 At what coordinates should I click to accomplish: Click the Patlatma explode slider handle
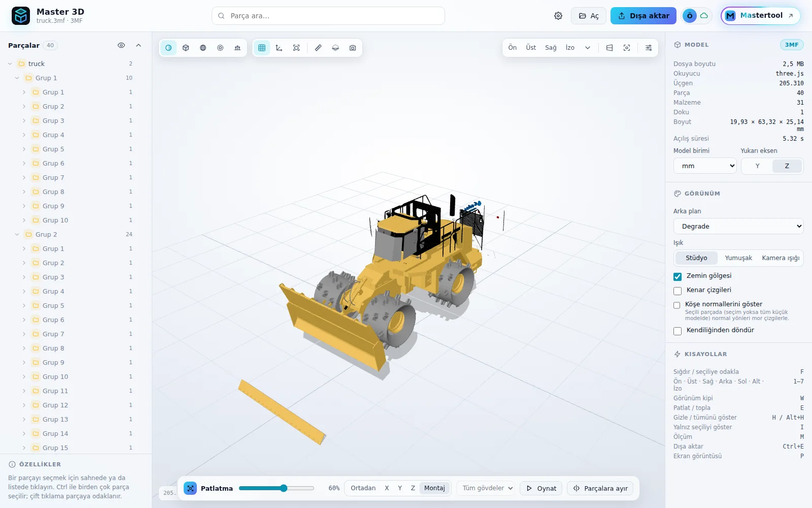[284, 488]
